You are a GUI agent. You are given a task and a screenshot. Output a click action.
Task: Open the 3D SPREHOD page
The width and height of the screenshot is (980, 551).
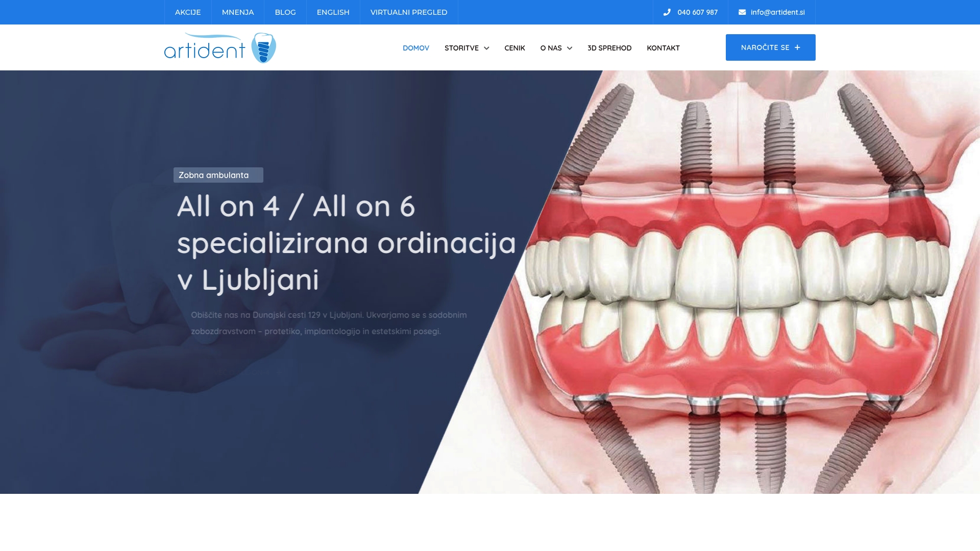[609, 48]
